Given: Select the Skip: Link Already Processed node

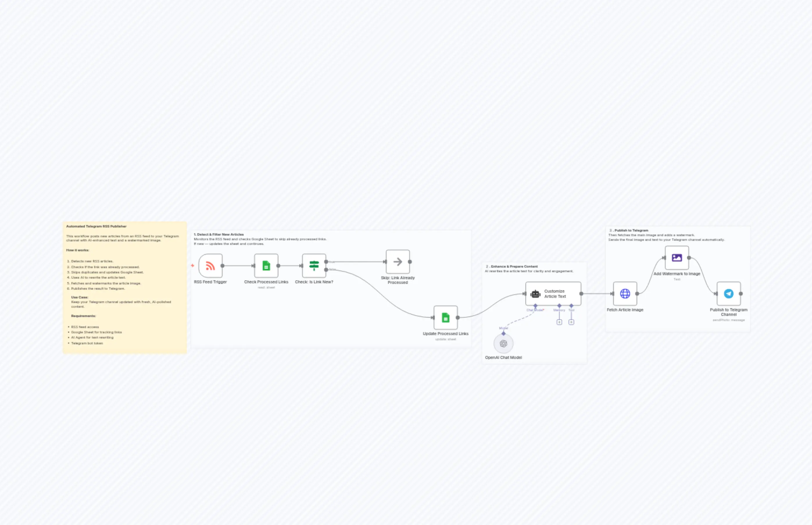Looking at the screenshot, I should point(397,262).
